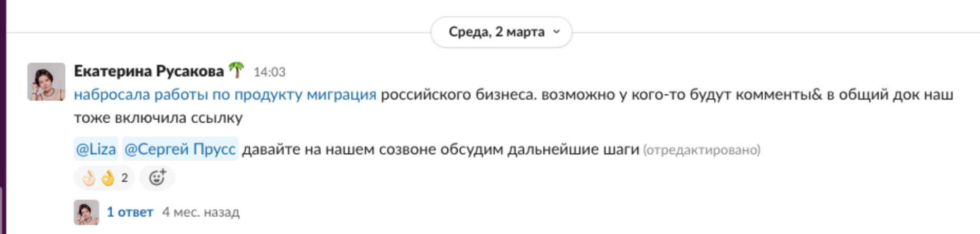Open the add reaction emoji picker
The image size is (980, 234).
click(157, 178)
